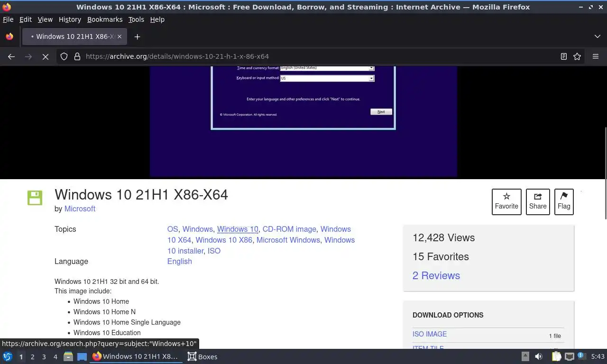Viewport: 607px width, 364px height.
Task: Follow the Windows 10 X86 topic link
Action: click(x=224, y=240)
